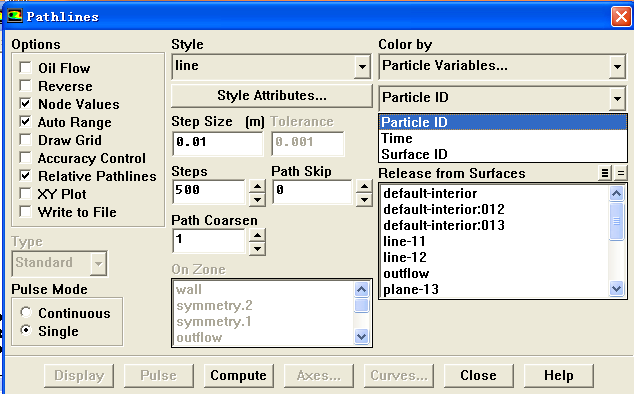Turn on Accuracy Control

(25, 157)
